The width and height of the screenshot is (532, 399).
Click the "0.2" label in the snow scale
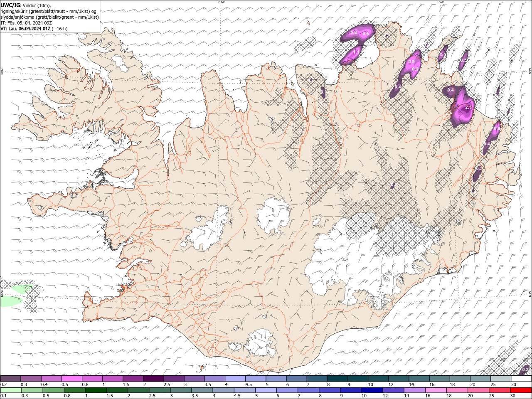pyautogui.click(x=3, y=384)
